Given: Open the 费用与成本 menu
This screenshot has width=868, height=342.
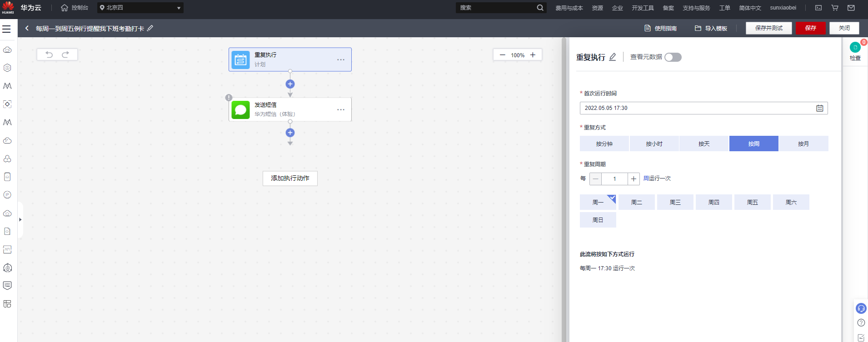Looking at the screenshot, I should tap(569, 8).
